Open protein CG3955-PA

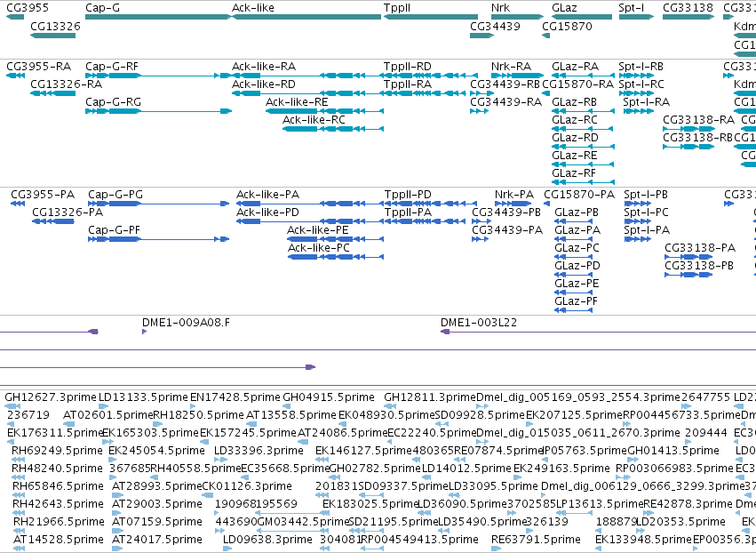[x=18, y=204]
